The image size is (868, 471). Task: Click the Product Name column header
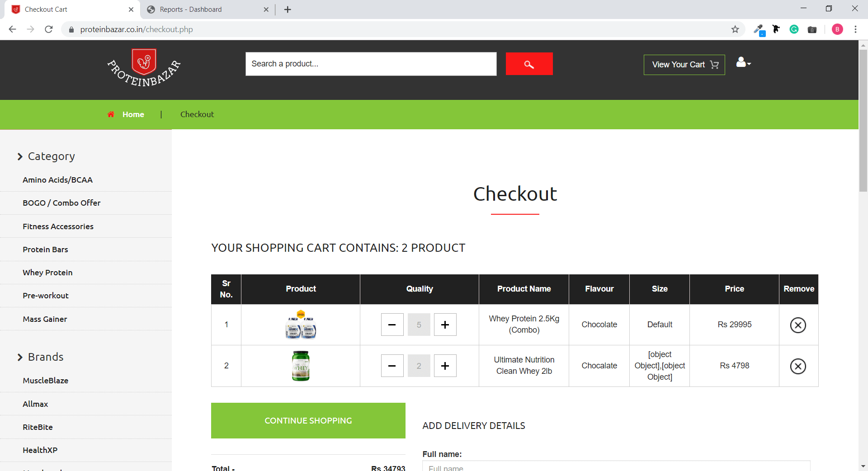[524, 289]
